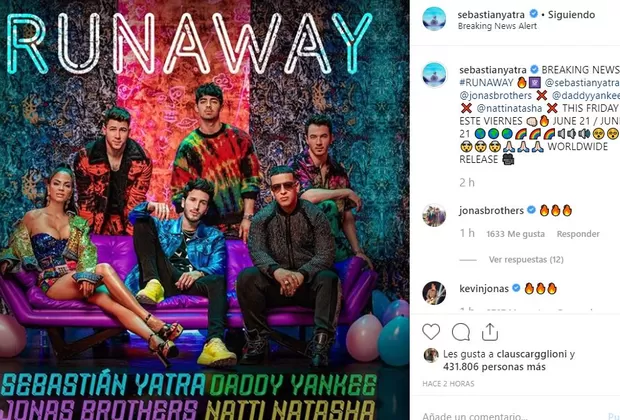Open the kevinjonas username in the comments
This screenshot has height=420, width=620.
tap(484, 289)
